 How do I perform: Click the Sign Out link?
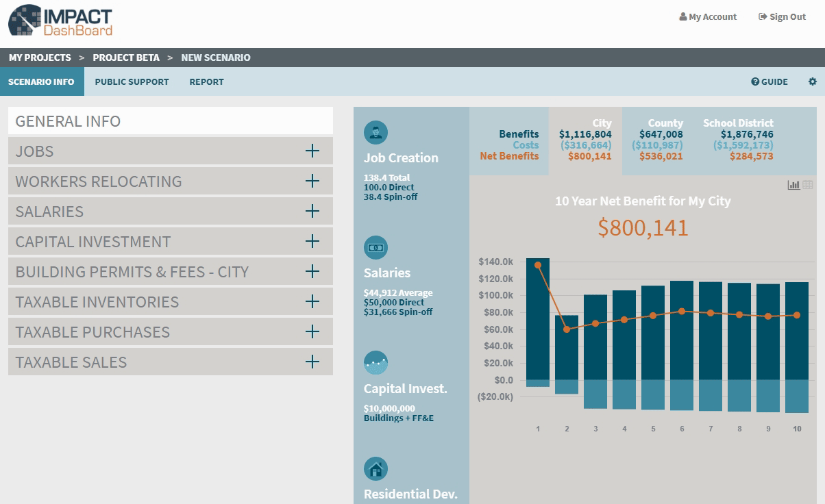coord(782,16)
